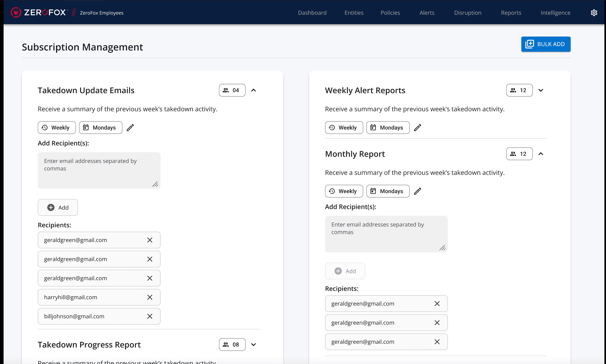Edit Monthly Report schedule with pencil icon
The height and width of the screenshot is (364, 606).
tap(417, 191)
